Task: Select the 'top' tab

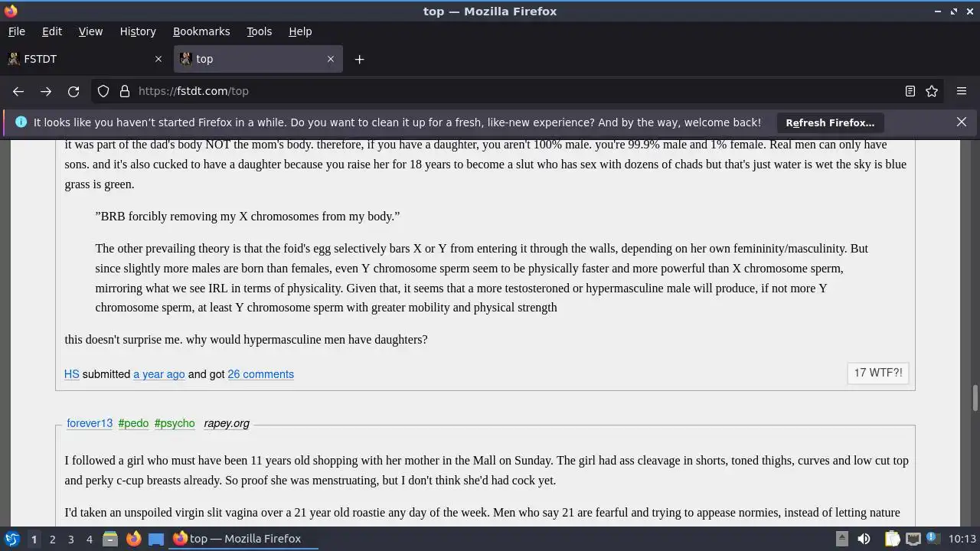Action: (x=258, y=59)
